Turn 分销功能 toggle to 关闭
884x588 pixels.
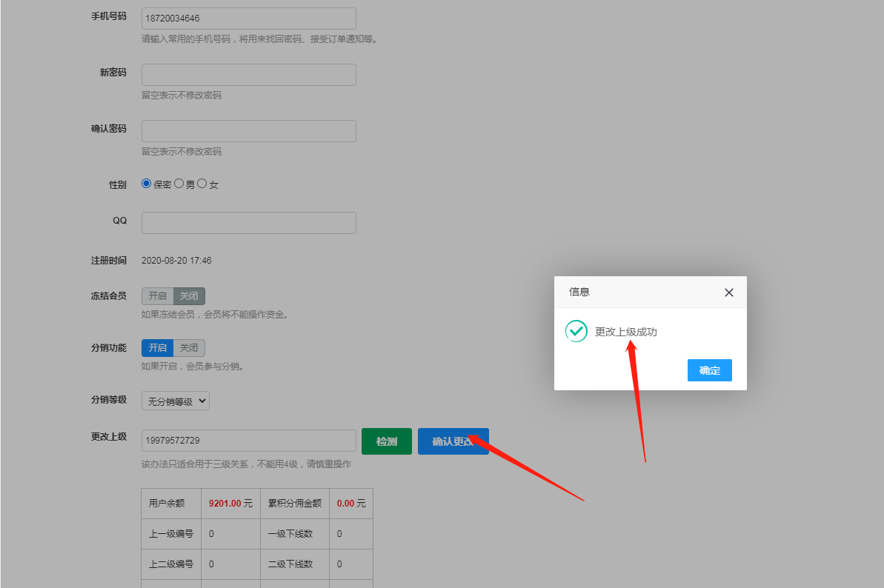tap(189, 347)
